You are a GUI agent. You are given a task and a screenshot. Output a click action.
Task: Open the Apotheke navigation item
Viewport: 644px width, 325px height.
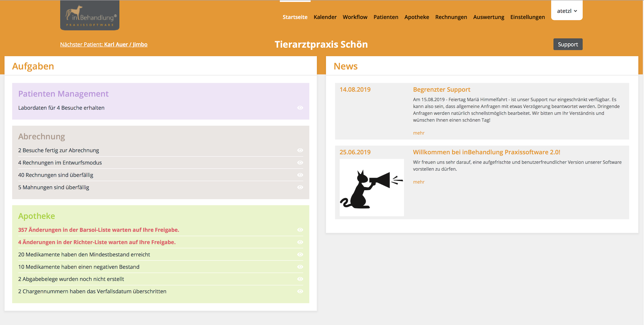coord(417,17)
